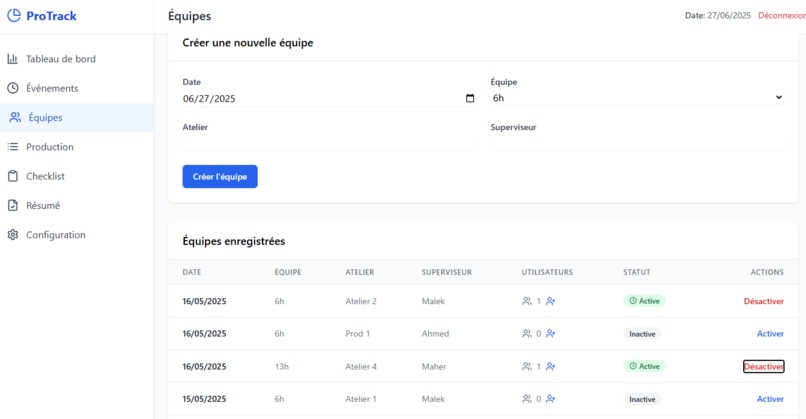Image resolution: width=806 pixels, height=419 pixels.
Task: Click the Prod 1 cell
Action: pyautogui.click(x=357, y=333)
